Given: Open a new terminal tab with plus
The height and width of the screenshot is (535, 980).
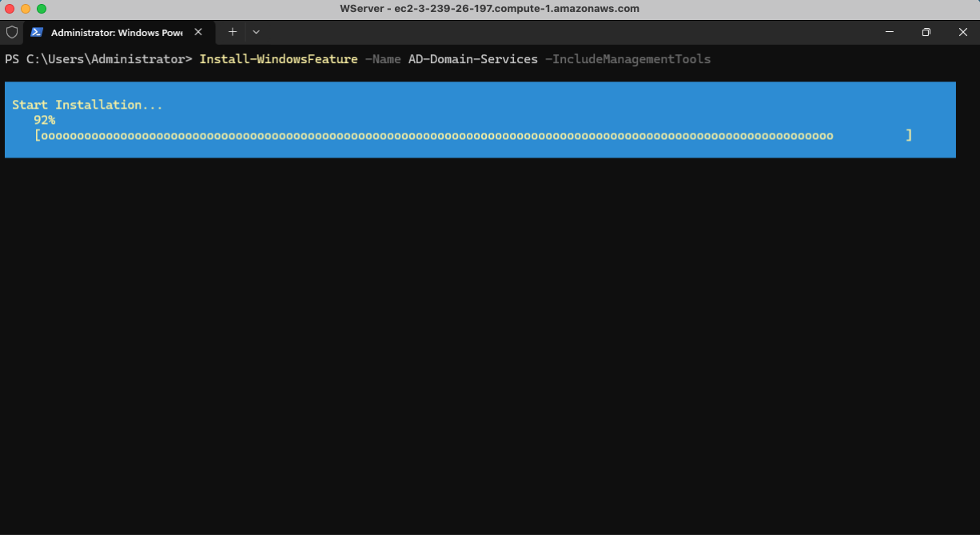Looking at the screenshot, I should pos(233,32).
